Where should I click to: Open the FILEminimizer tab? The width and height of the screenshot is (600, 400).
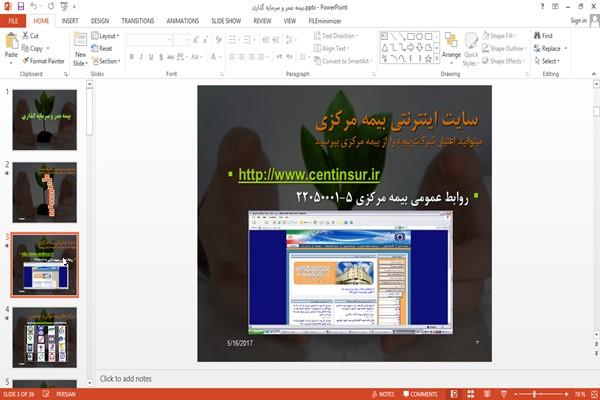[x=325, y=21]
